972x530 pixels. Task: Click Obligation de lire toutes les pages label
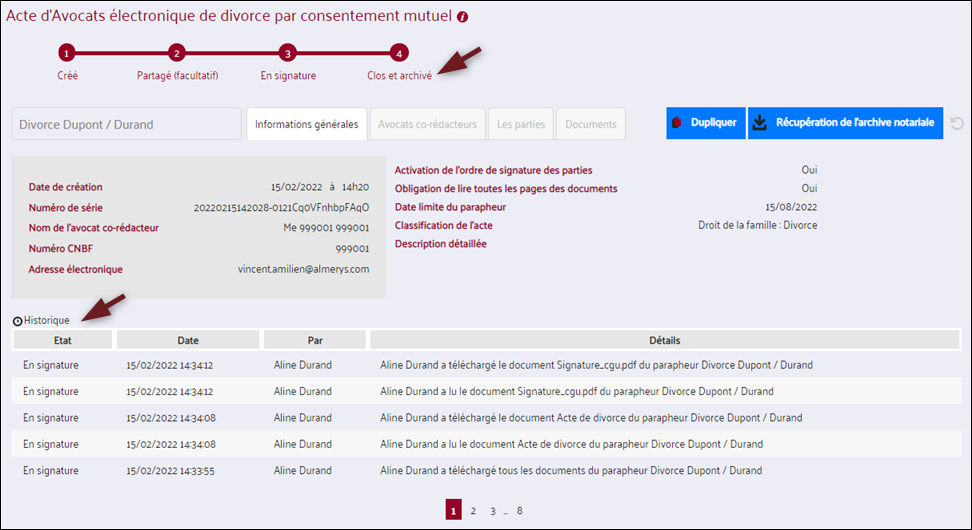tap(506, 188)
